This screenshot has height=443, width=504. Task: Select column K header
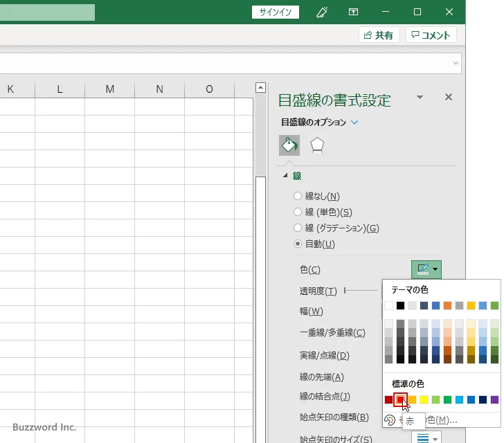point(17,89)
